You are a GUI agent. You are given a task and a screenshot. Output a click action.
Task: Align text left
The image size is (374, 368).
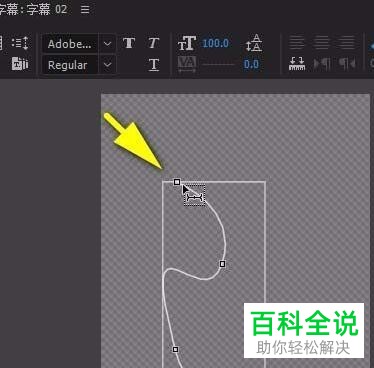coord(297,43)
